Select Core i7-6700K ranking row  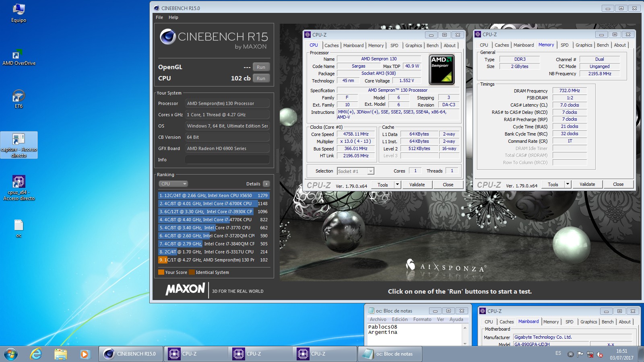(x=214, y=204)
